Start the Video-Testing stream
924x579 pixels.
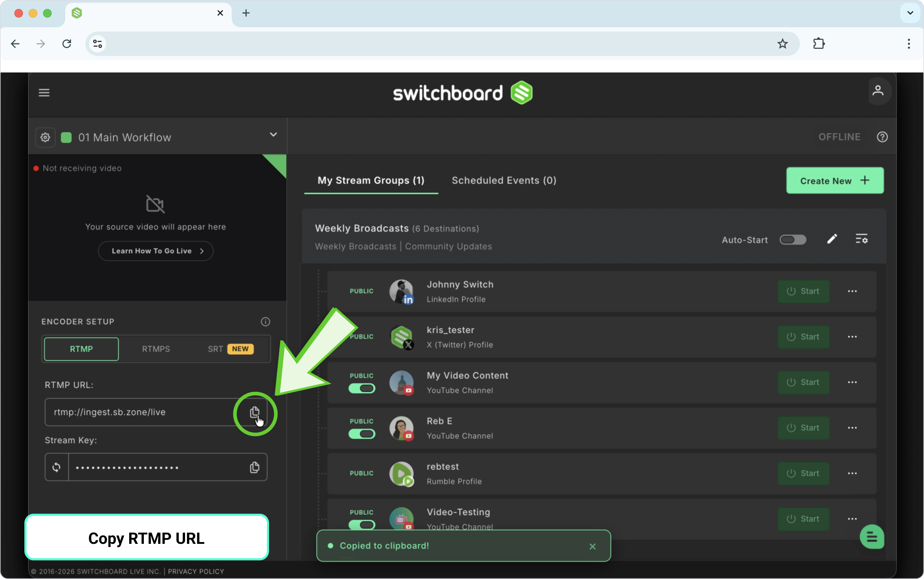tap(803, 519)
